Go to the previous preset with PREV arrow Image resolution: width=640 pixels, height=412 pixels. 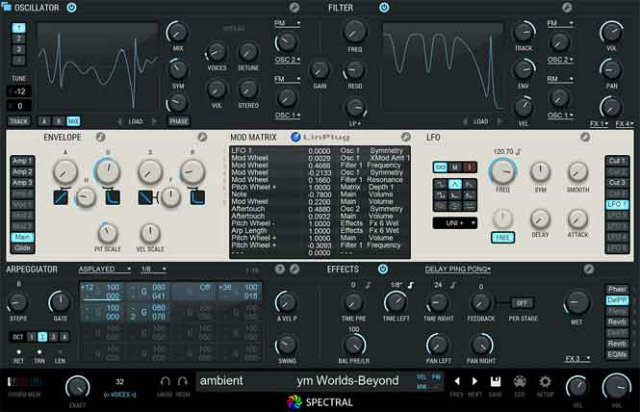click(457, 381)
